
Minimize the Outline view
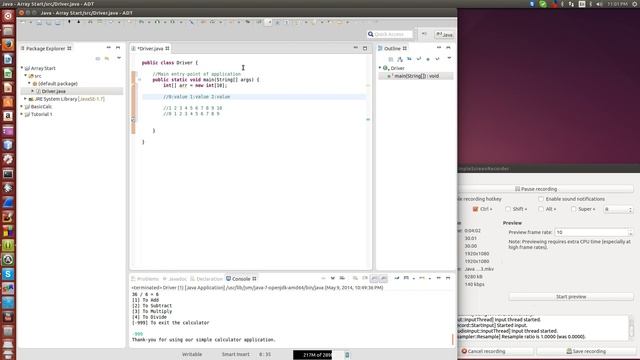point(439,48)
